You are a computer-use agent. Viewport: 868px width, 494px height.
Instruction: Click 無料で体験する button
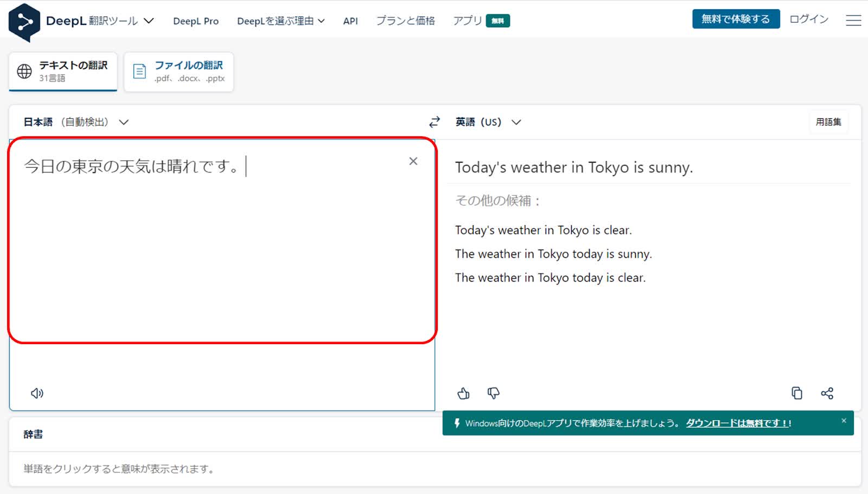736,19
